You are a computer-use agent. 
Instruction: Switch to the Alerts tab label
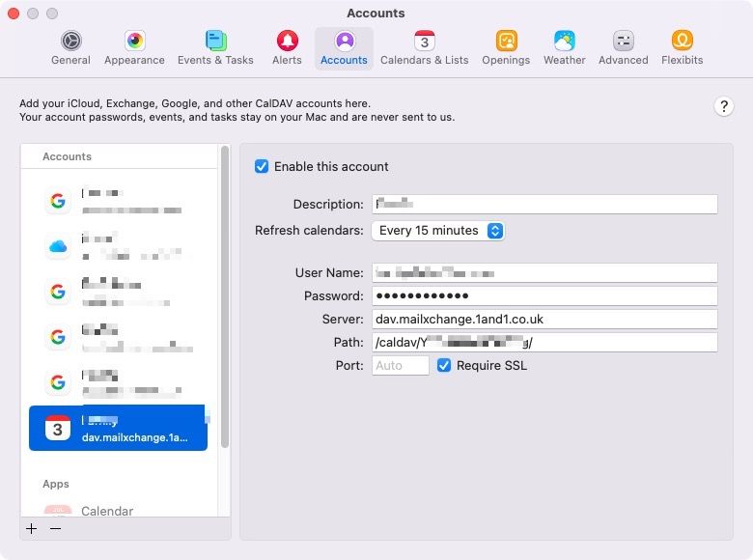click(x=287, y=60)
